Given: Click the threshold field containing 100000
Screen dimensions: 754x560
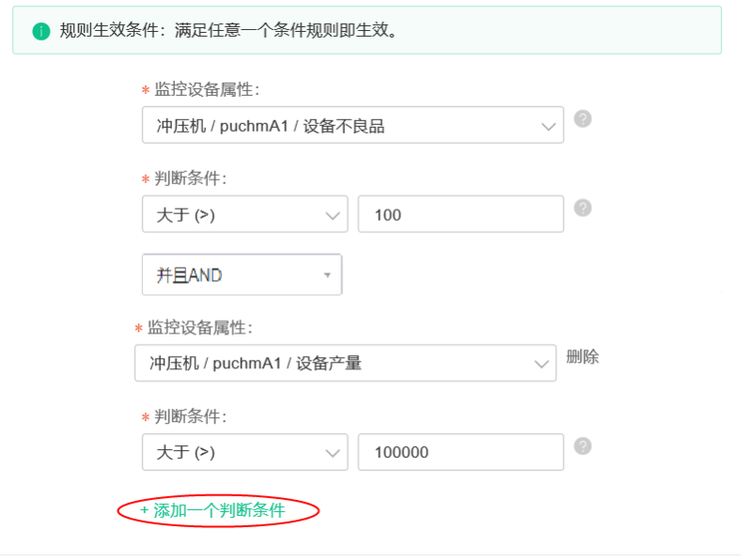Looking at the screenshot, I should [x=461, y=452].
